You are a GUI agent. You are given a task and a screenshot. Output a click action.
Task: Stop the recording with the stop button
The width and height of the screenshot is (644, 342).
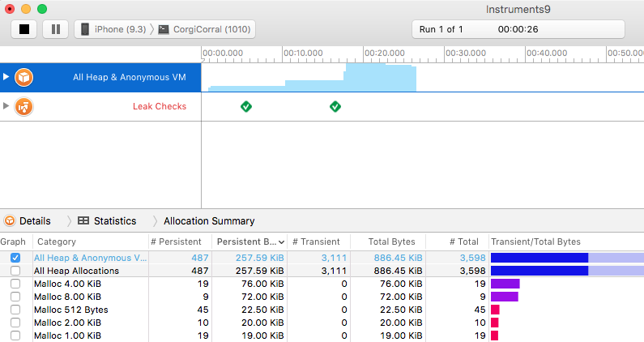[x=23, y=29]
